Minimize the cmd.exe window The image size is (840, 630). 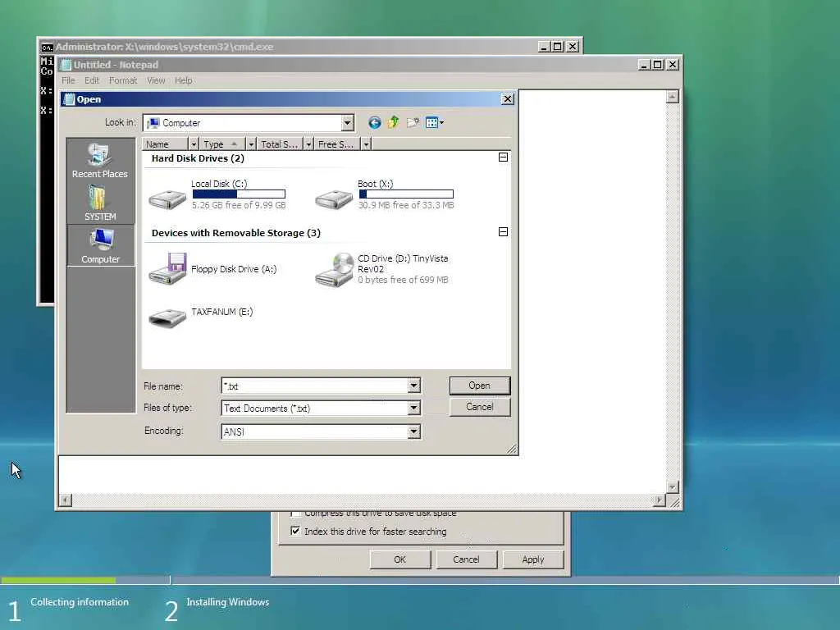[x=544, y=47]
